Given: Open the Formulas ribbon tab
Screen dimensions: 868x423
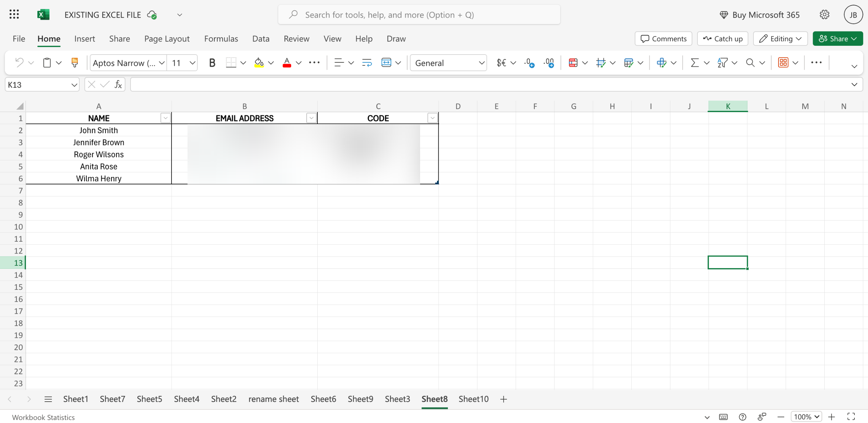Looking at the screenshot, I should [x=221, y=39].
